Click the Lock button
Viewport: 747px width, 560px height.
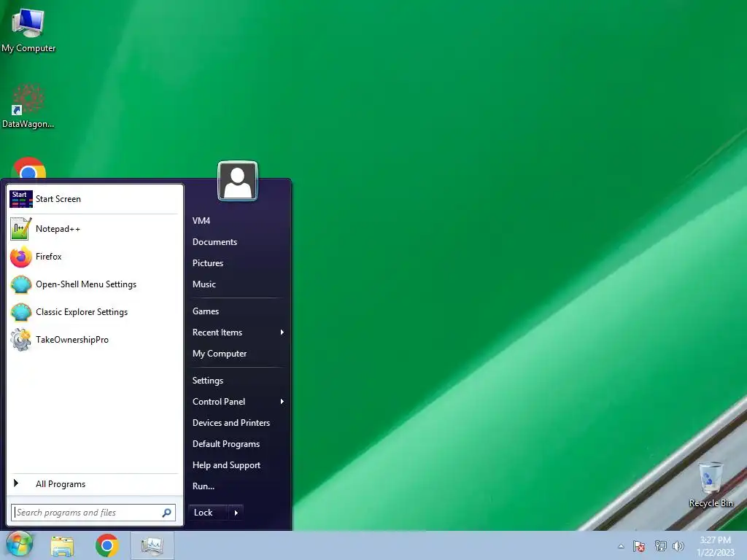point(208,513)
